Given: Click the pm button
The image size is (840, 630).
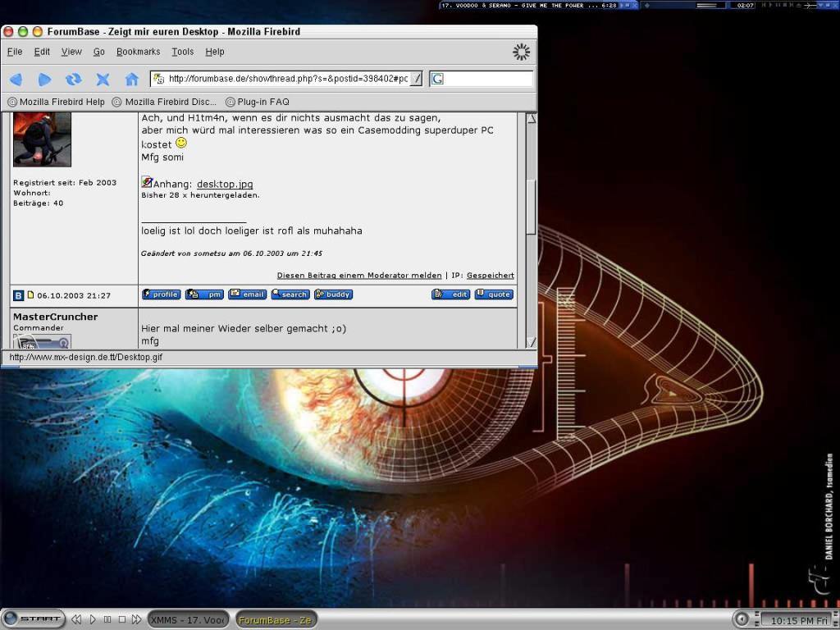Looking at the screenshot, I should (x=204, y=294).
